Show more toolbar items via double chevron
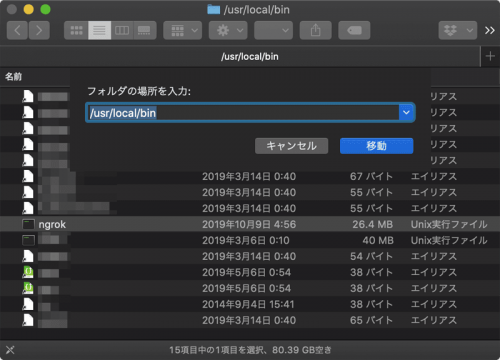500x360 pixels. pos(490,31)
